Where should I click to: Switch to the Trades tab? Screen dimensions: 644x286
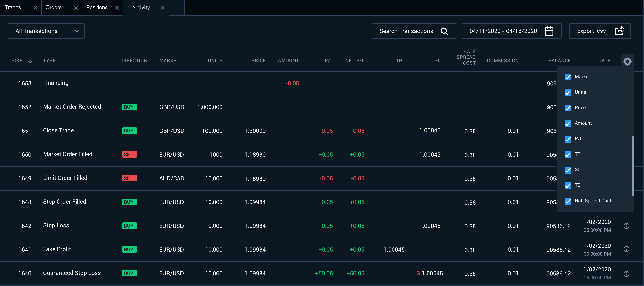pyautogui.click(x=13, y=7)
